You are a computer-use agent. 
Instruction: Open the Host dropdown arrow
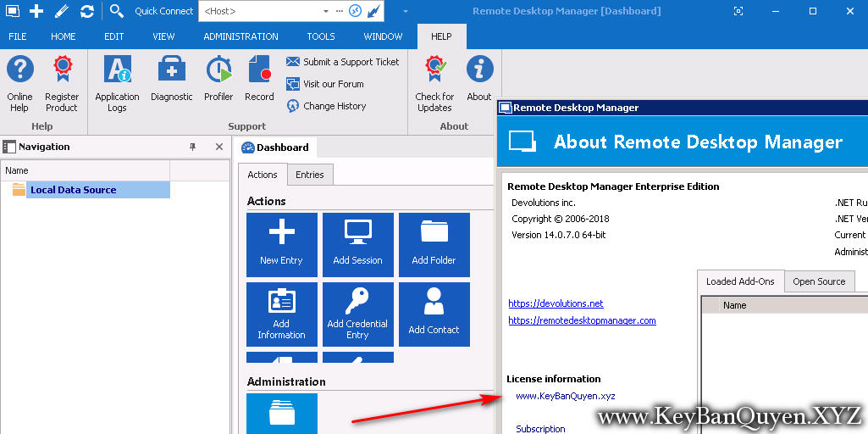coord(325,11)
